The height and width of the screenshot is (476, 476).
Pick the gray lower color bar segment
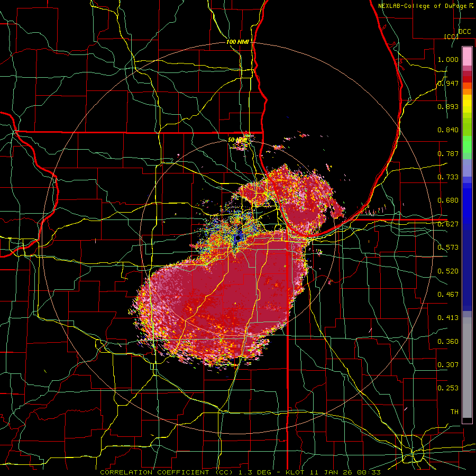point(467,368)
